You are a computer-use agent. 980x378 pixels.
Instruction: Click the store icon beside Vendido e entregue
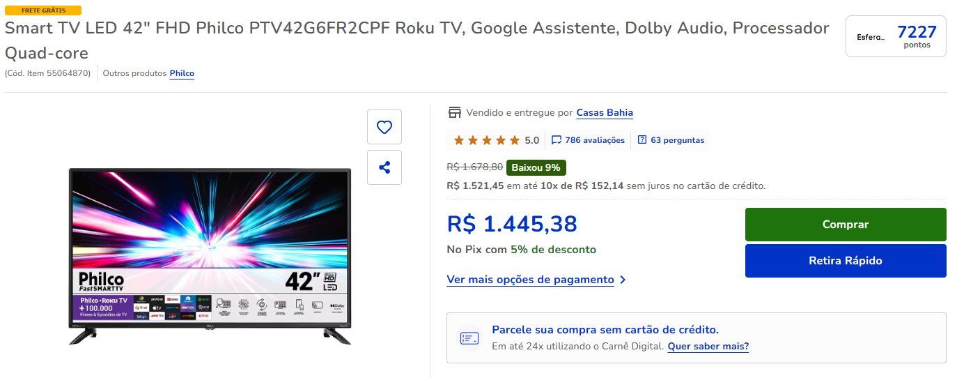tap(455, 113)
